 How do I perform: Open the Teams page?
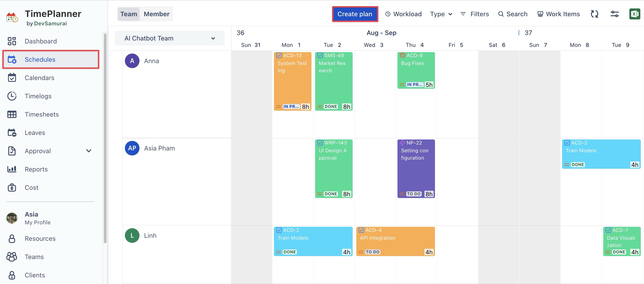click(x=34, y=257)
